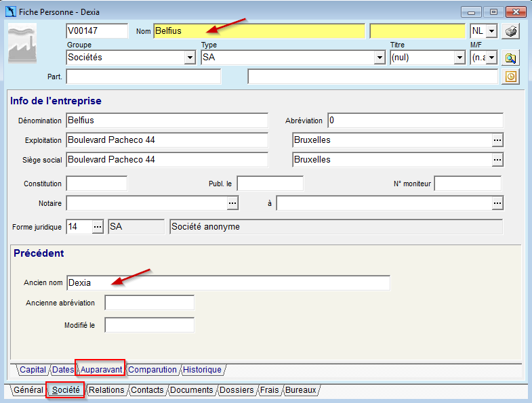This screenshot has height=403, width=532.
Task: Click the Ancien nom field Dexia
Action: tap(228, 283)
